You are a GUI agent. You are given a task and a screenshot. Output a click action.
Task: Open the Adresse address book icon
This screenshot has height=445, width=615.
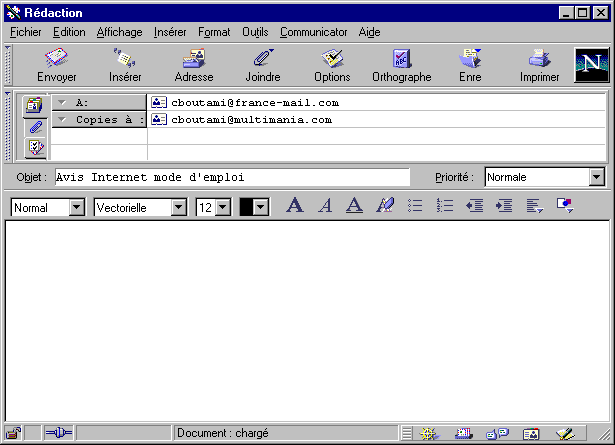coord(194,58)
